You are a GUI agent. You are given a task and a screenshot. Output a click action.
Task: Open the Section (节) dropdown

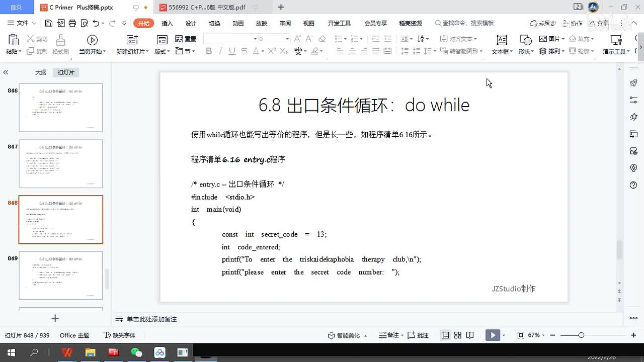tap(185, 51)
